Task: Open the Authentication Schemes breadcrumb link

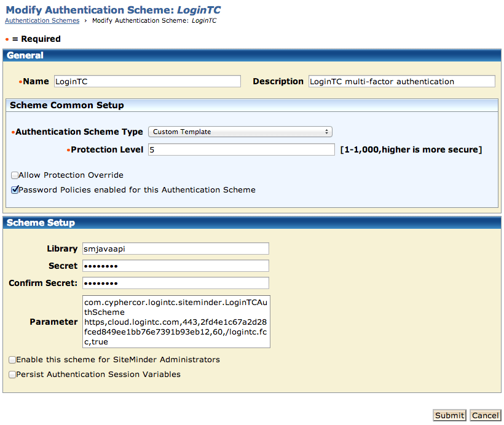Action: [x=42, y=20]
